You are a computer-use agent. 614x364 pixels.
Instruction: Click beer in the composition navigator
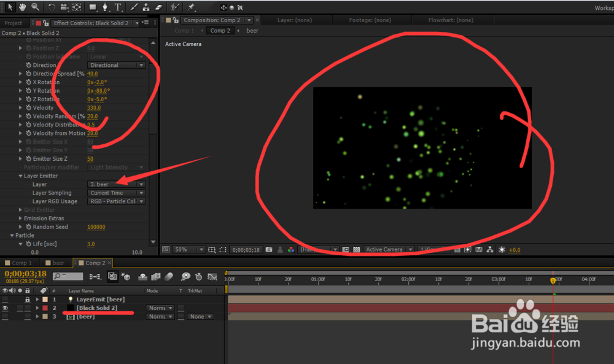(x=252, y=31)
